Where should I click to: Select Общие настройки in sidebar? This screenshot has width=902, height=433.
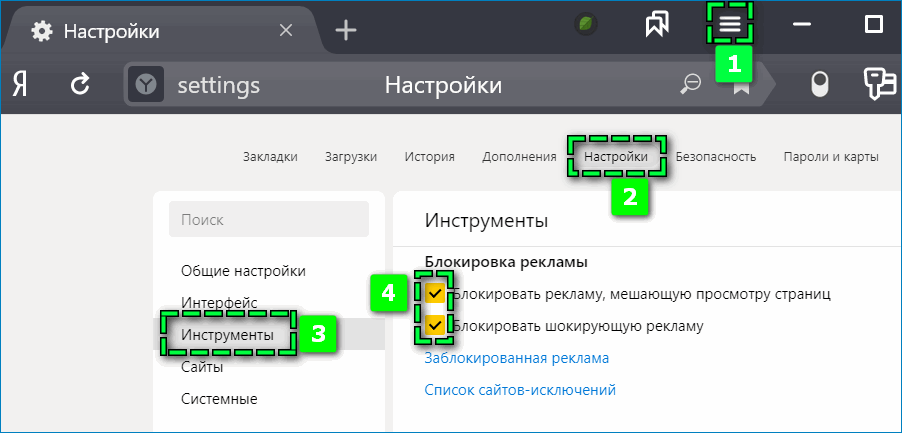click(x=243, y=271)
